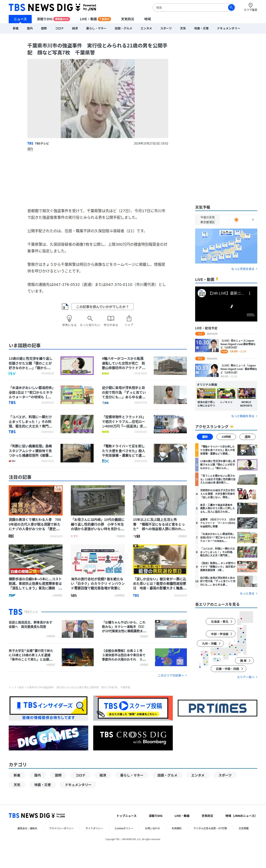The width and height of the screenshot is (266, 868).
Task: Click the 国内 tag under the article
Action: 30,149
